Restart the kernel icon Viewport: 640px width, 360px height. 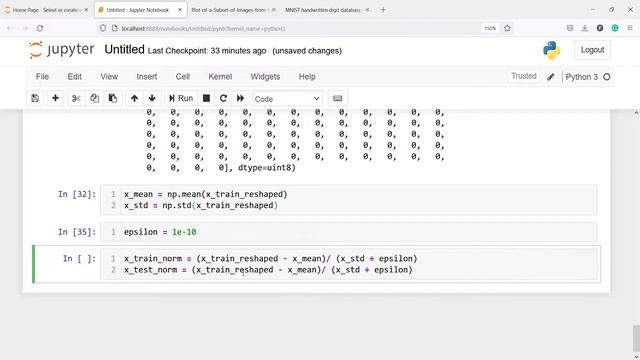[223, 98]
